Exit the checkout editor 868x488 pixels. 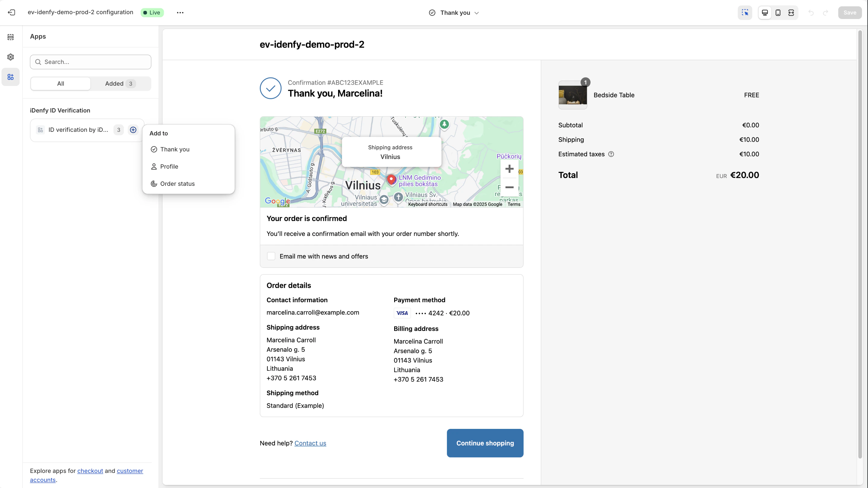click(12, 12)
